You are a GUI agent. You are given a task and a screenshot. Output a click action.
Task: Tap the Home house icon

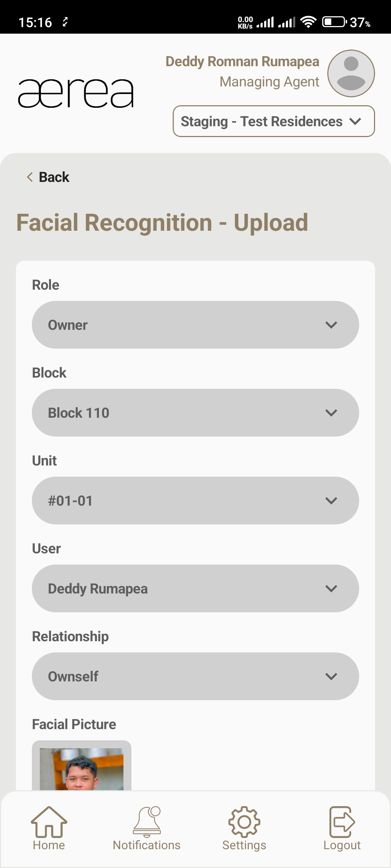[x=49, y=822]
